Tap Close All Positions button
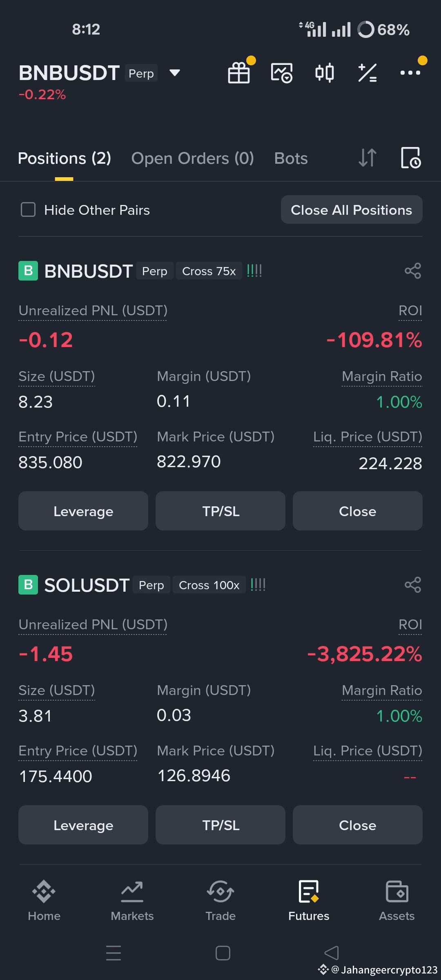Screen dimensions: 441x980 [x=352, y=210]
